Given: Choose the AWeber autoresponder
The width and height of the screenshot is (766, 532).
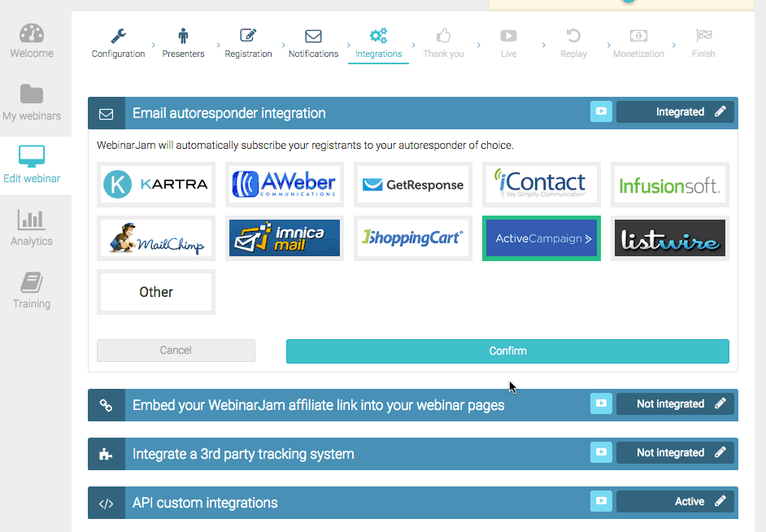Looking at the screenshot, I should (285, 185).
